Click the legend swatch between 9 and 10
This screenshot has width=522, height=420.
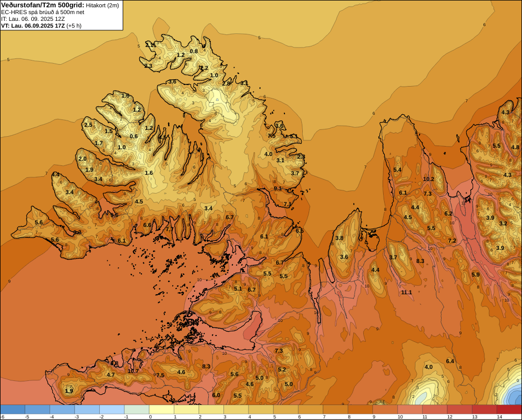[x=385, y=410]
